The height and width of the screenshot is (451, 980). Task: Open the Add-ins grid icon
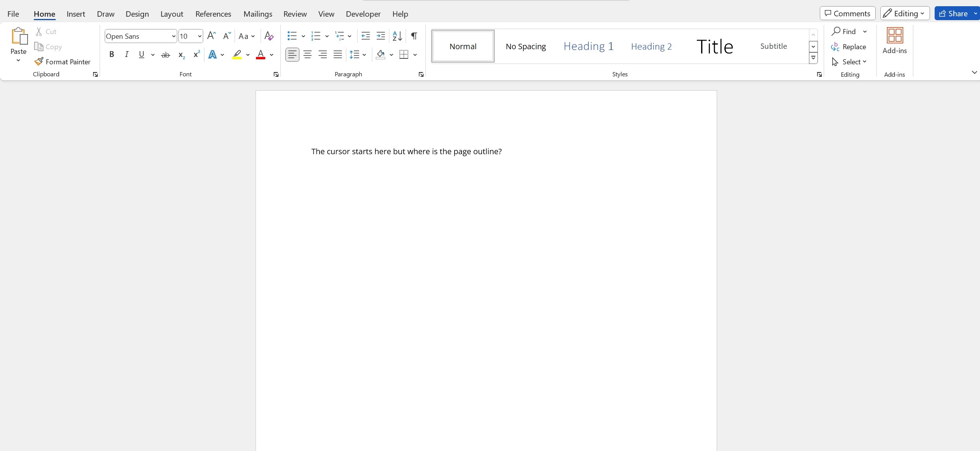(895, 35)
